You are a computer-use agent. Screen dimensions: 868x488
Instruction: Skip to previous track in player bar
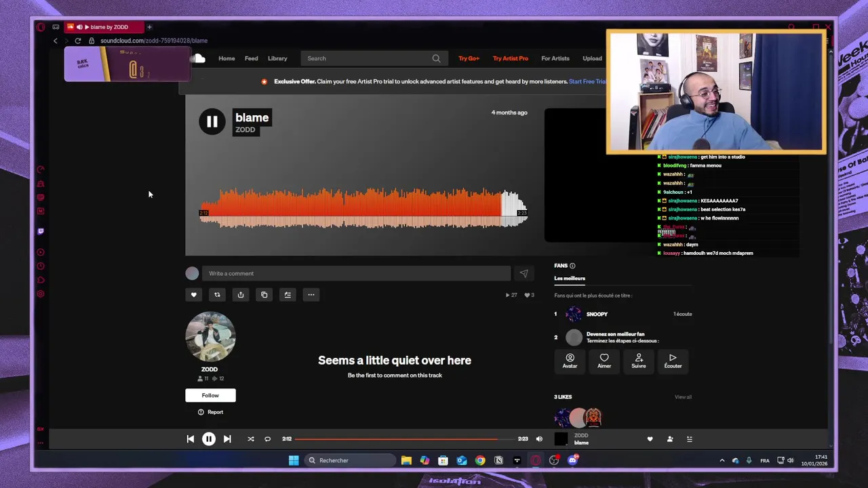pos(191,439)
